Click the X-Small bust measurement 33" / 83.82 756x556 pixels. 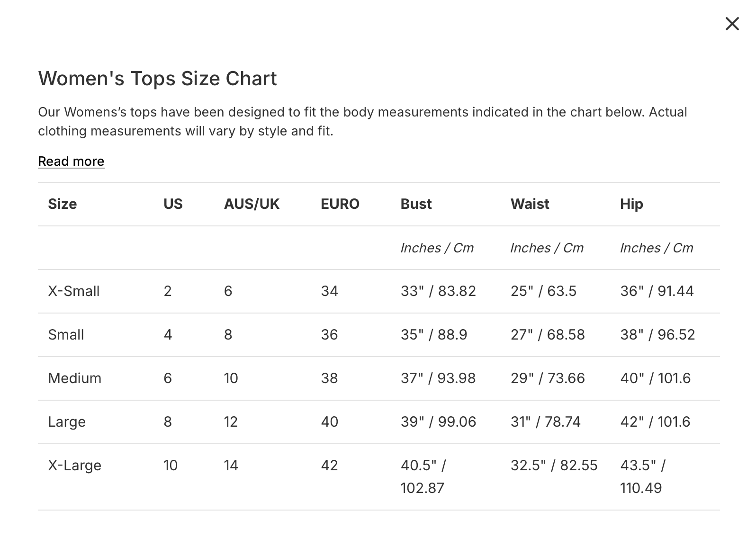438,291
